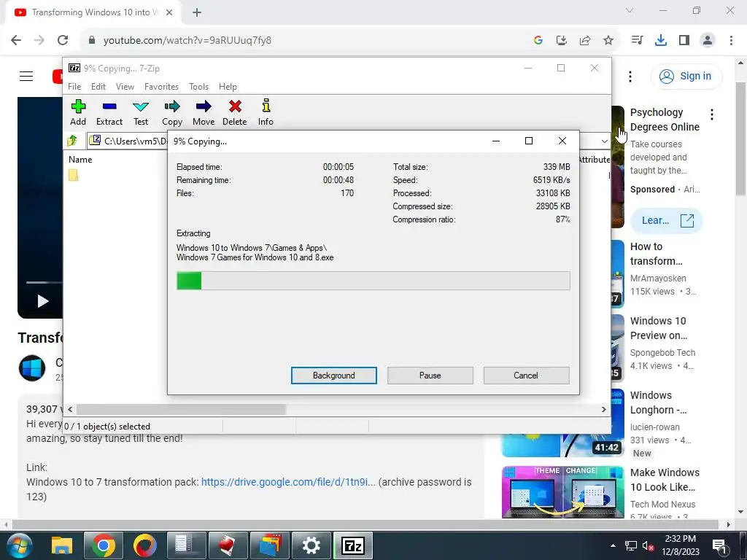Open Make Windows 10 Look Like video thumbnail
Image resolution: width=747 pixels, height=560 pixels.
coord(562,492)
